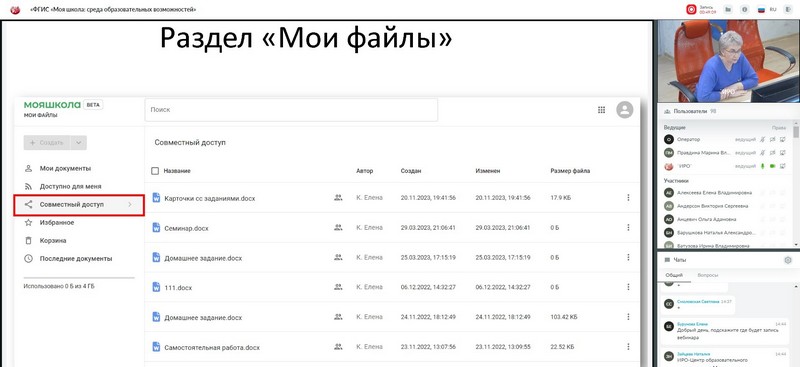Expand the Совместный доступ chevron
The width and height of the screenshot is (800, 367).
point(130,205)
